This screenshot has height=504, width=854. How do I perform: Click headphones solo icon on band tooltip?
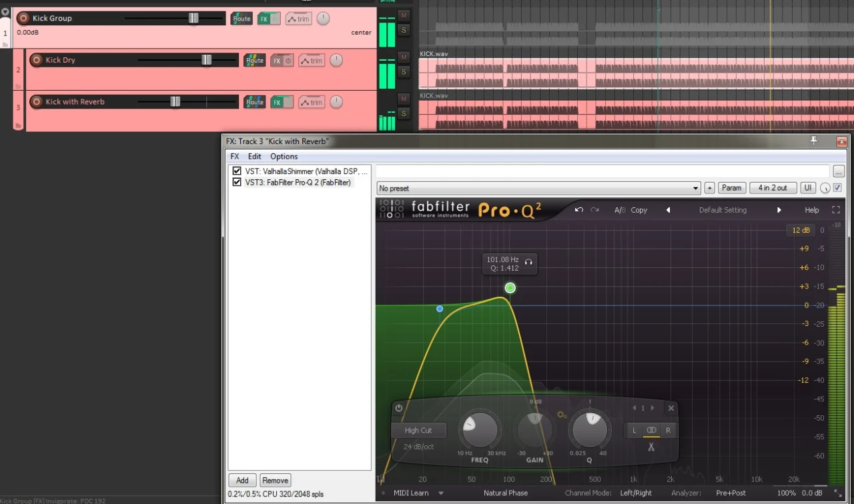tap(528, 263)
